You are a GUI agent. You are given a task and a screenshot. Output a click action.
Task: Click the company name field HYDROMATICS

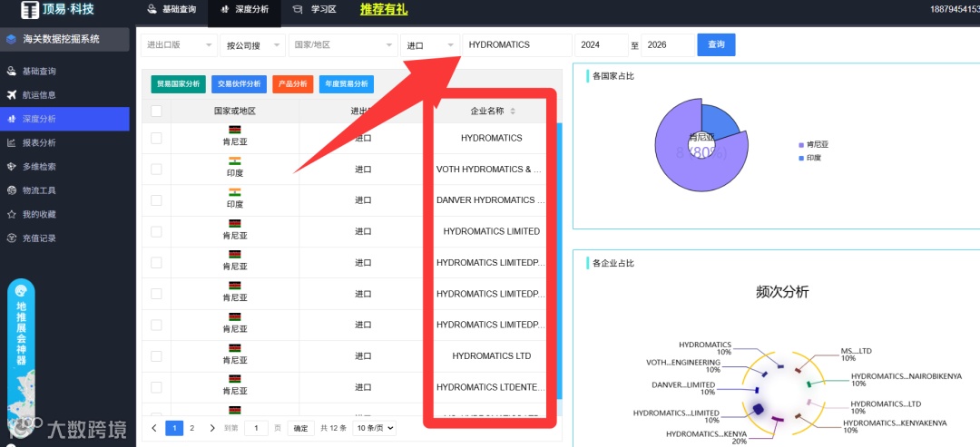517,45
